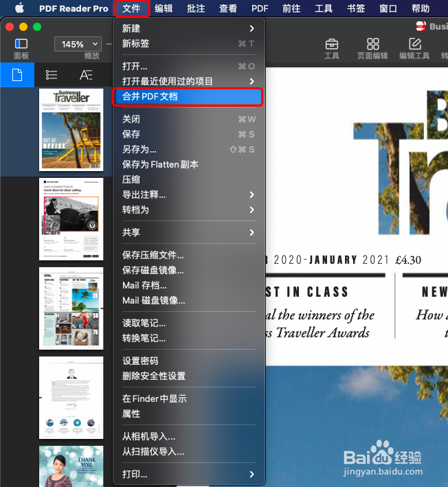Open the 前往 menu
The image size is (448, 487).
click(291, 8)
